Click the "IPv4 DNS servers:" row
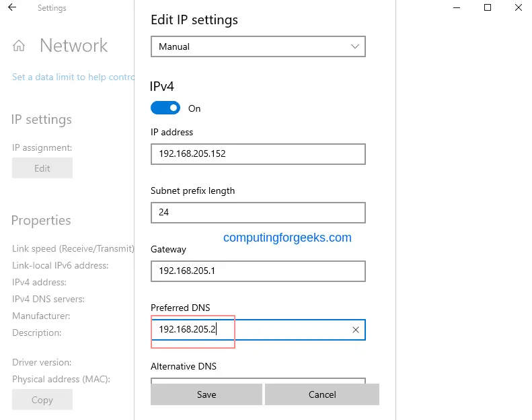 coord(48,299)
